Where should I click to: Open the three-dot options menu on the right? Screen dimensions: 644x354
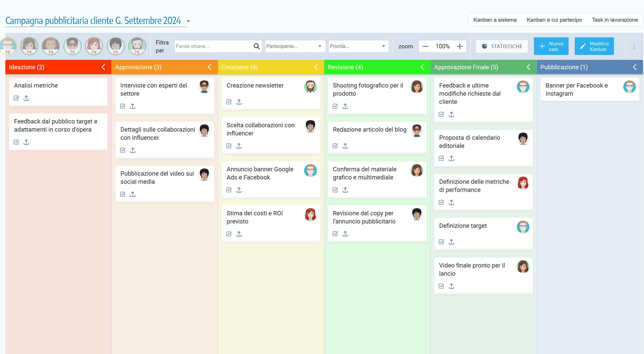click(634, 46)
